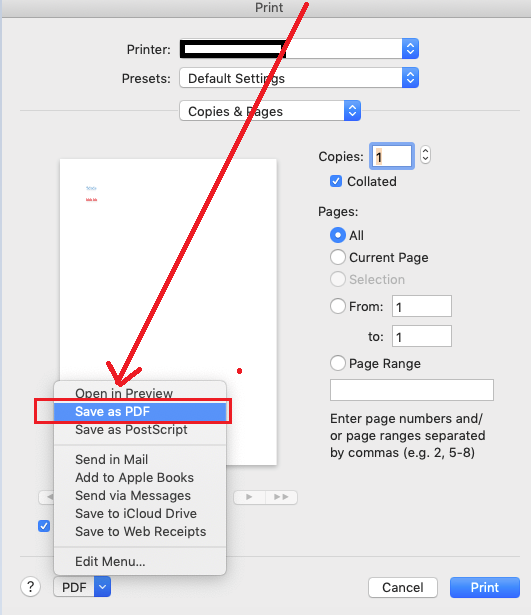Expand the Printer selection popup
531x615 pixels.
[299, 49]
